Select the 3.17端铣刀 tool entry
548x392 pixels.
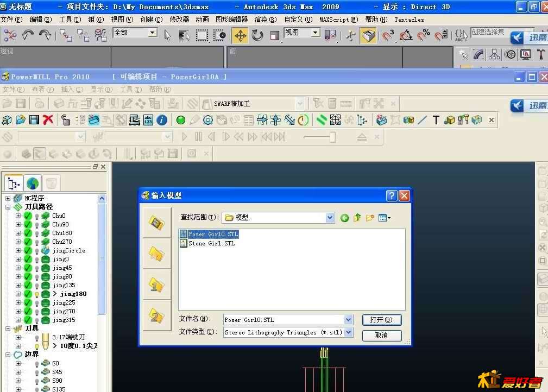pos(68,337)
